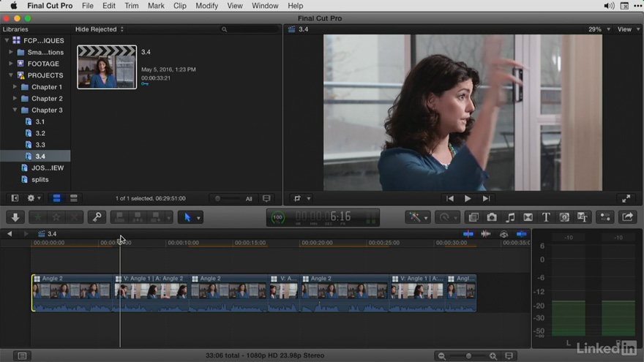The image size is (644, 362).
Task: Open the Hide Rejected filter popup
Action: 100,29
